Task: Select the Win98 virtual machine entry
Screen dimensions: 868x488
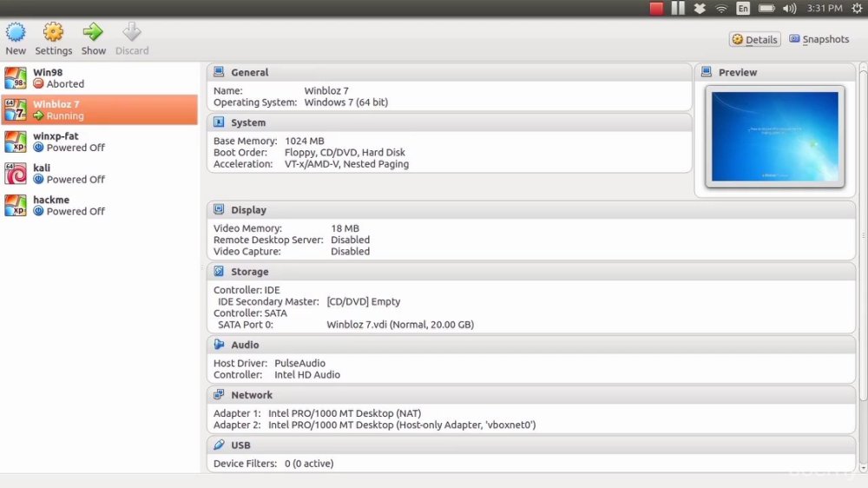Action: (100, 78)
